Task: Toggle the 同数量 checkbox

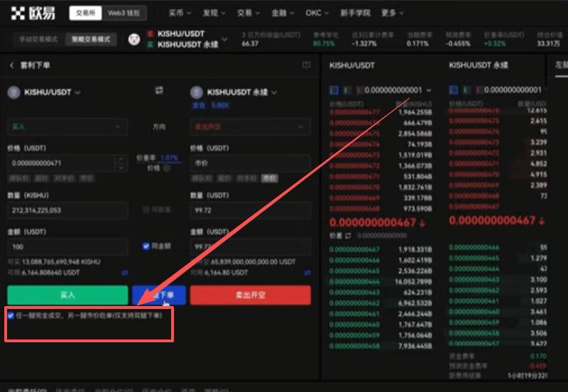Action: pyautogui.click(x=146, y=209)
